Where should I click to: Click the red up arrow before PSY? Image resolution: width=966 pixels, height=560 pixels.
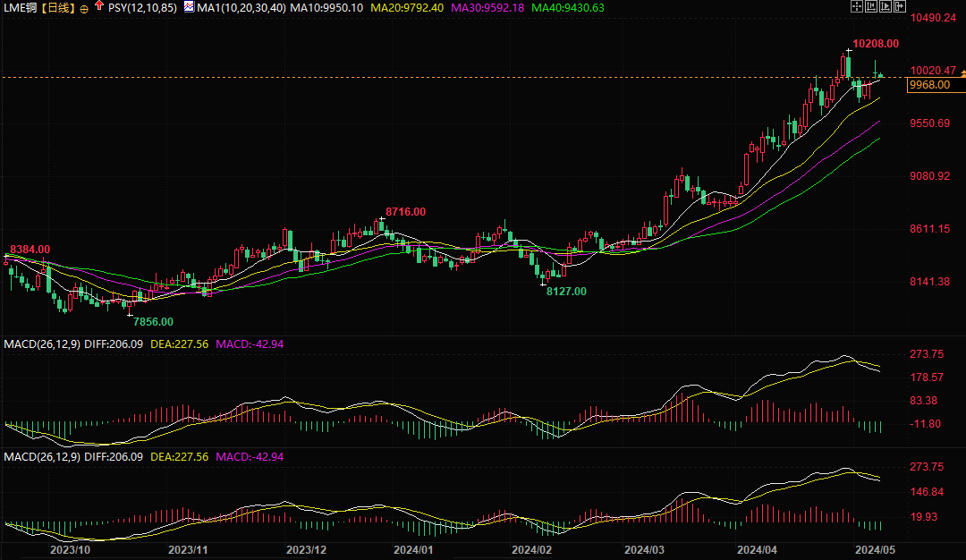(x=98, y=7)
